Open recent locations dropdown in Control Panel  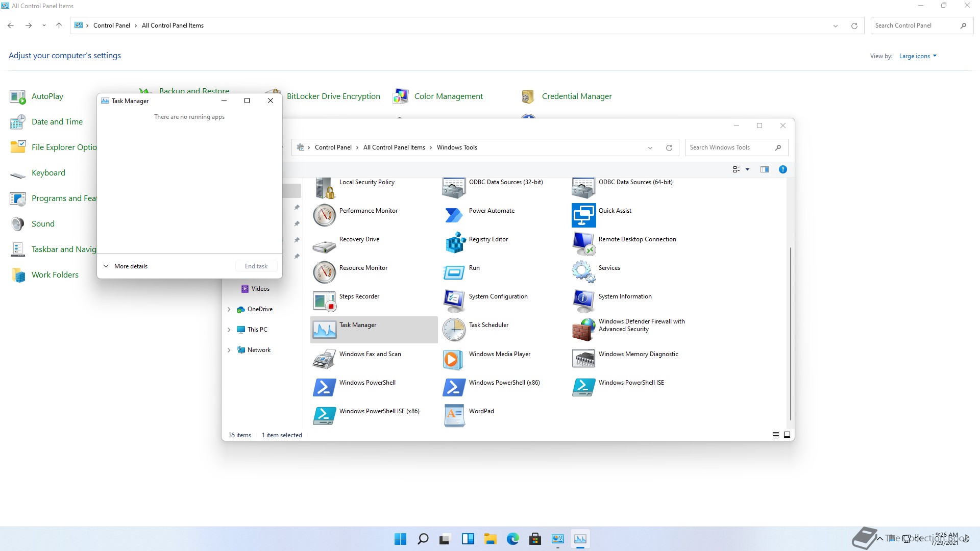coord(44,26)
